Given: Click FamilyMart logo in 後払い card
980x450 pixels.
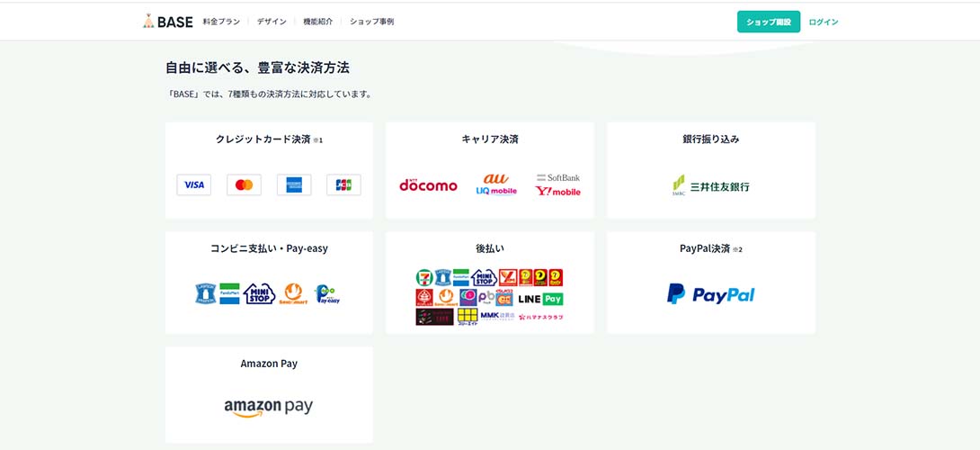Looking at the screenshot, I should (x=461, y=278).
